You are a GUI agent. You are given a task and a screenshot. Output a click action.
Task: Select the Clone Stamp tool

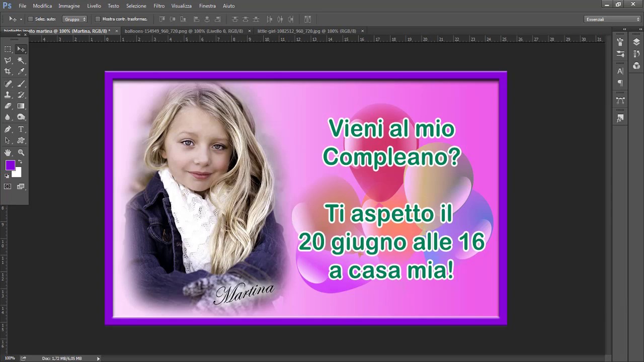coord(8,95)
